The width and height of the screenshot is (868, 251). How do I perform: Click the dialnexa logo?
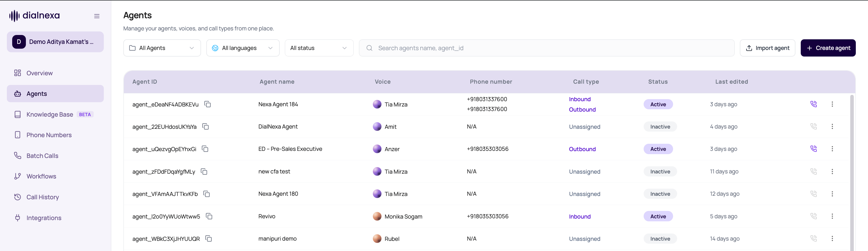click(x=34, y=15)
